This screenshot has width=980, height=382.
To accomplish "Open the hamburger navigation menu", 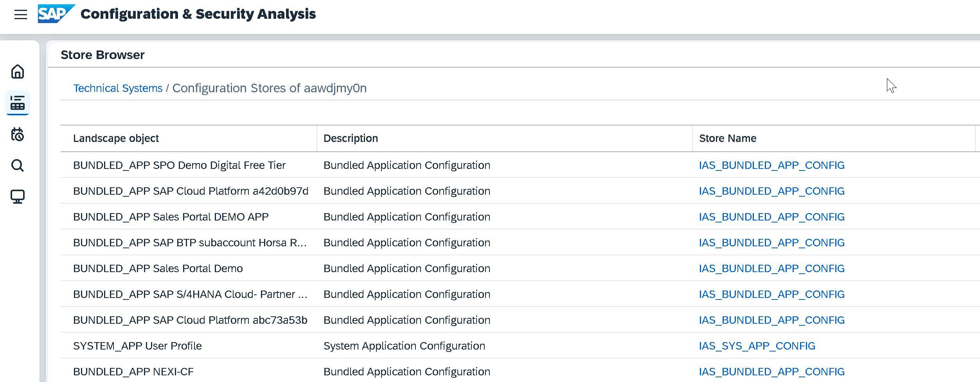I will (21, 14).
